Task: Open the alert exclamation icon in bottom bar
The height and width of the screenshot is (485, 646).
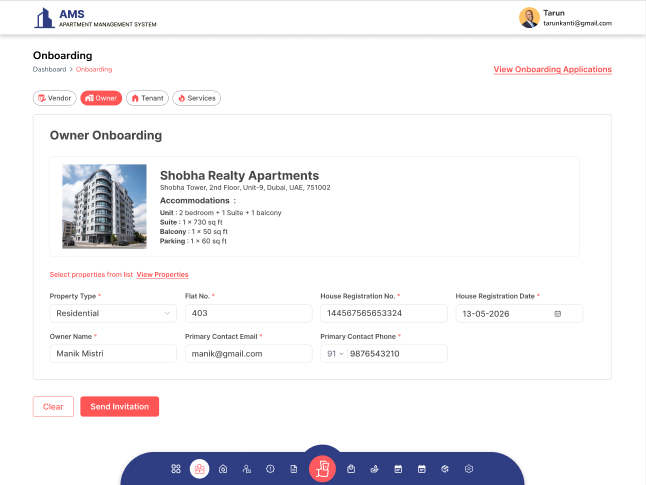Action: [x=270, y=469]
